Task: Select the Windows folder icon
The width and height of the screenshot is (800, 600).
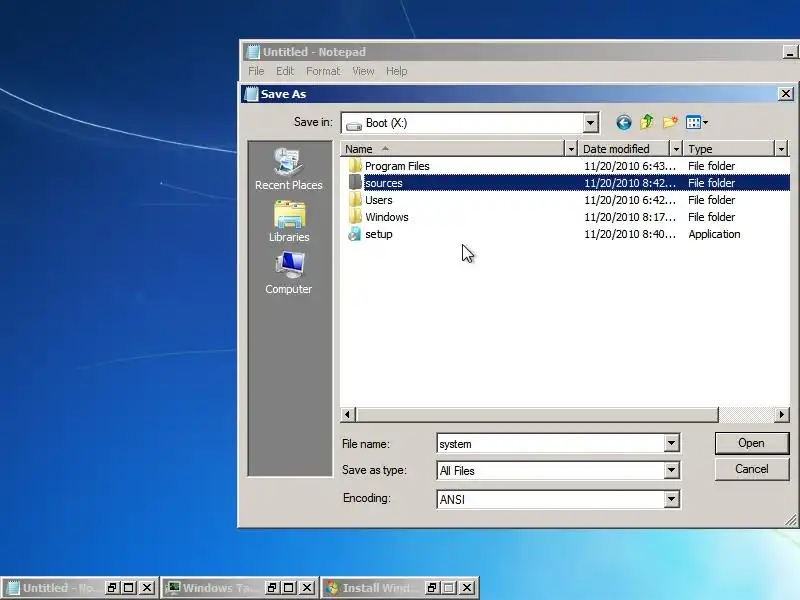Action: pyautogui.click(x=355, y=217)
